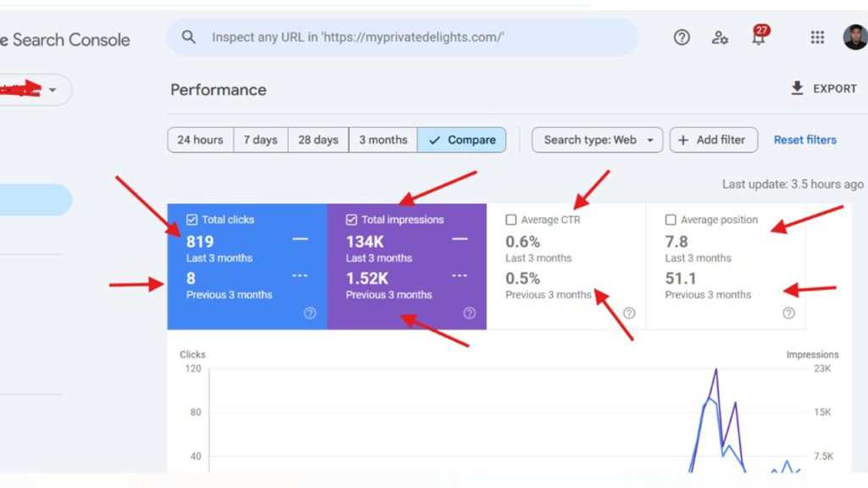Click the Reset filters link
This screenshot has height=488, width=868.
pyautogui.click(x=804, y=140)
